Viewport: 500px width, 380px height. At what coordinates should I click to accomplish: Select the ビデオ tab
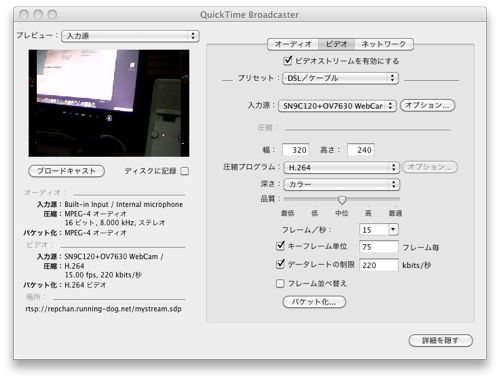pyautogui.click(x=336, y=44)
